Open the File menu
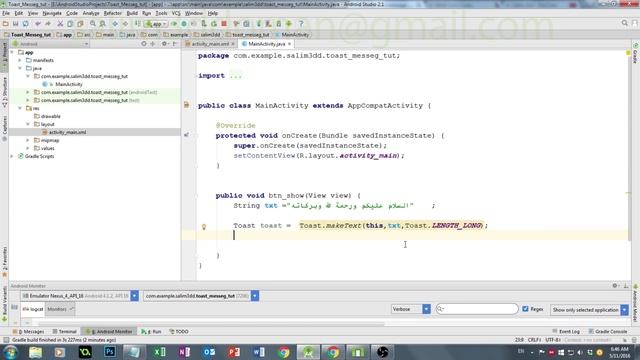Image resolution: width=640 pixels, height=360 pixels. click(6, 13)
